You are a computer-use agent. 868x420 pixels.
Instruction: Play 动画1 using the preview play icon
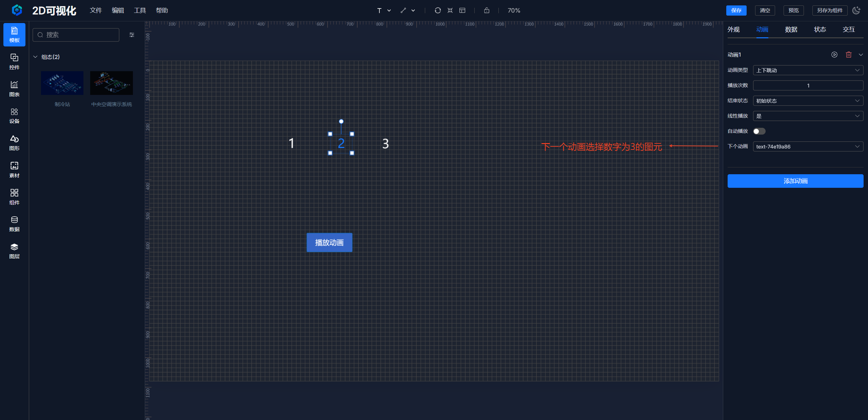pos(834,55)
